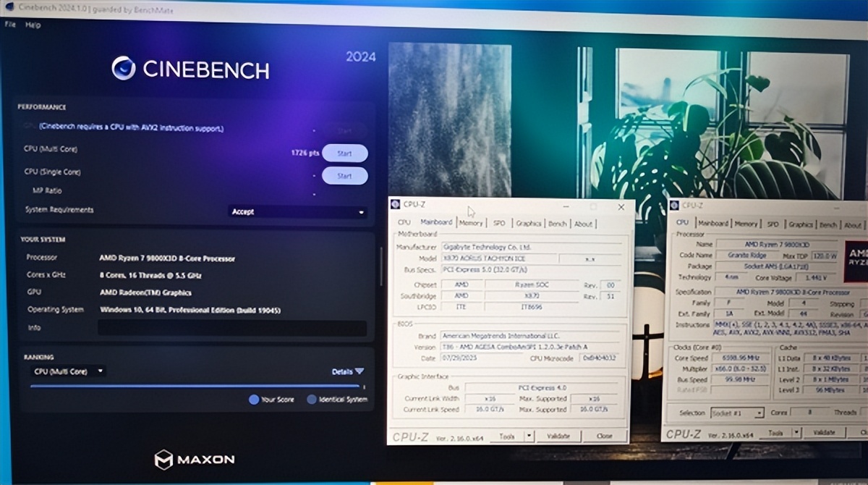The image size is (868, 485).
Task: Switch to Memory tab in right CPU-Z window
Action: coord(746,224)
